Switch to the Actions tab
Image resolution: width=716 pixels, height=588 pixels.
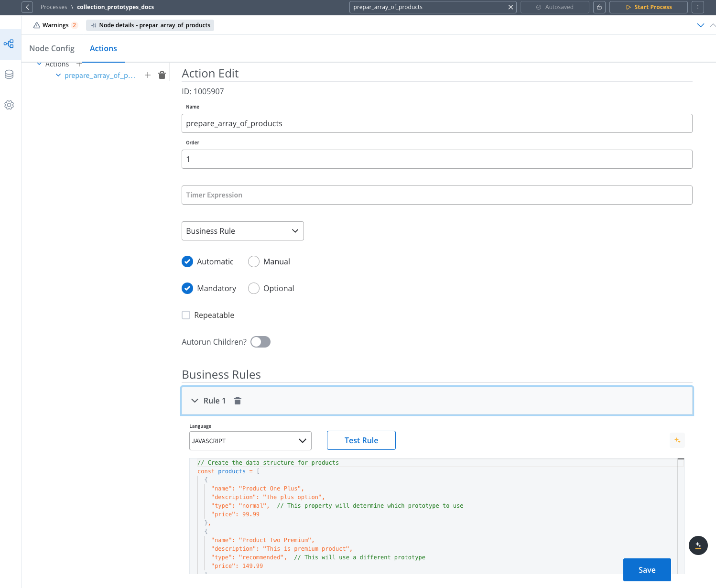point(103,48)
